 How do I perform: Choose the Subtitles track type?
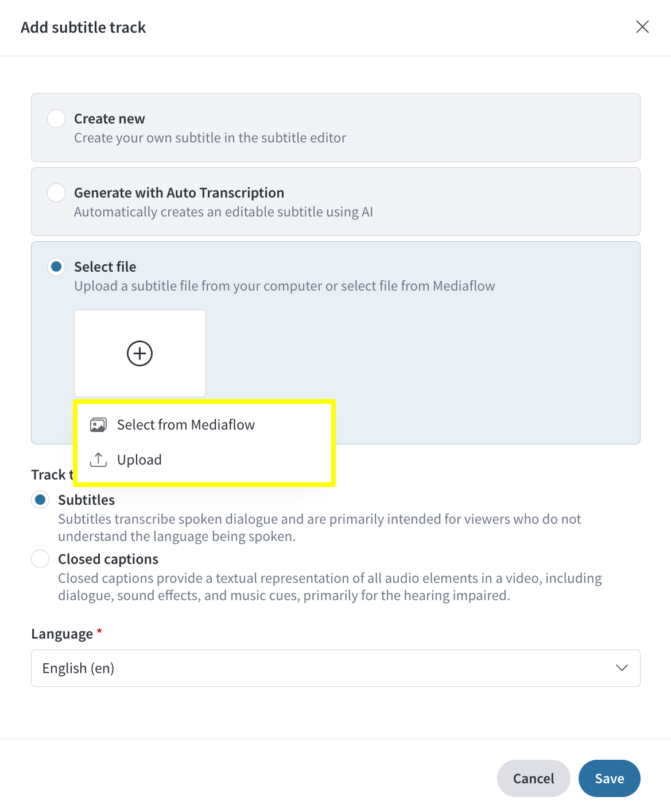pos(40,500)
